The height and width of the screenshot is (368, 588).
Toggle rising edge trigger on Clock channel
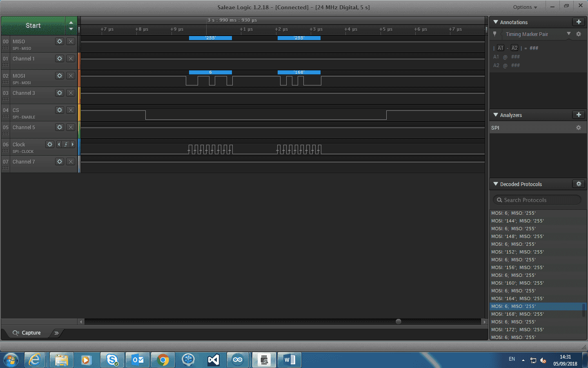(x=65, y=144)
